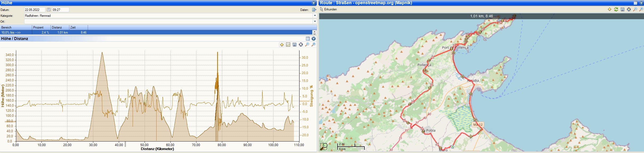This screenshot has height=153, width=644.
Task: Click the refresh map icon
Action: (616, 9)
